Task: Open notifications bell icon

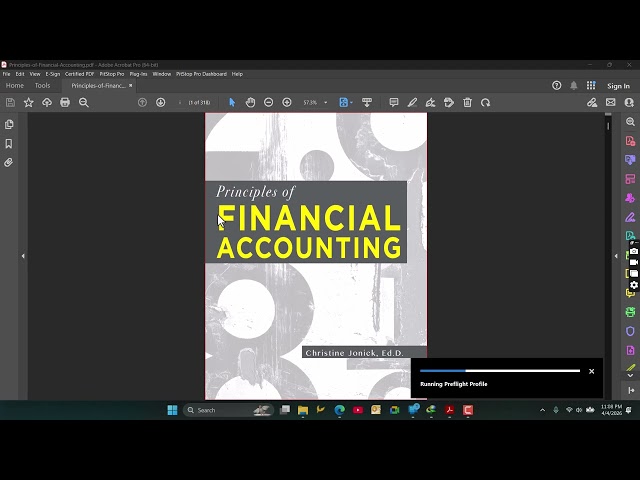Action: click(573, 85)
